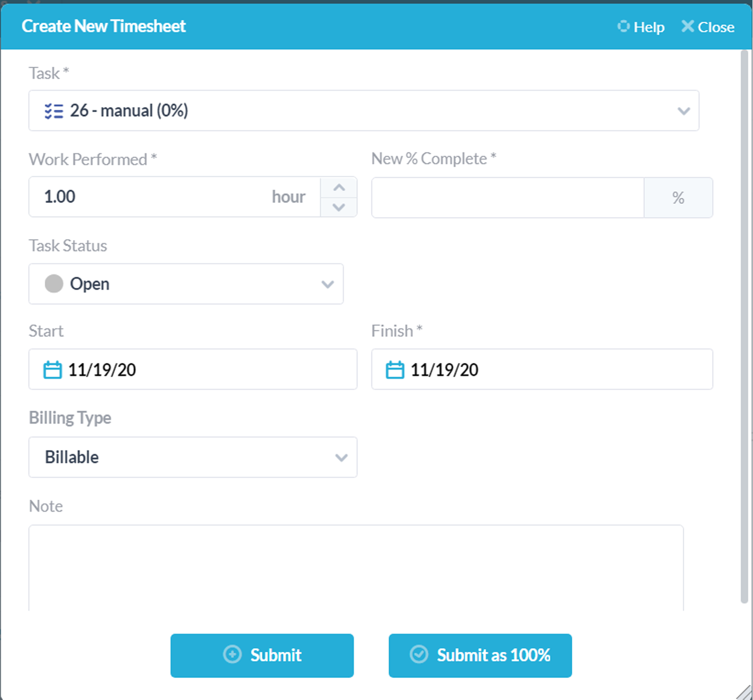Click the resize grip at dialog corner

click(744, 692)
